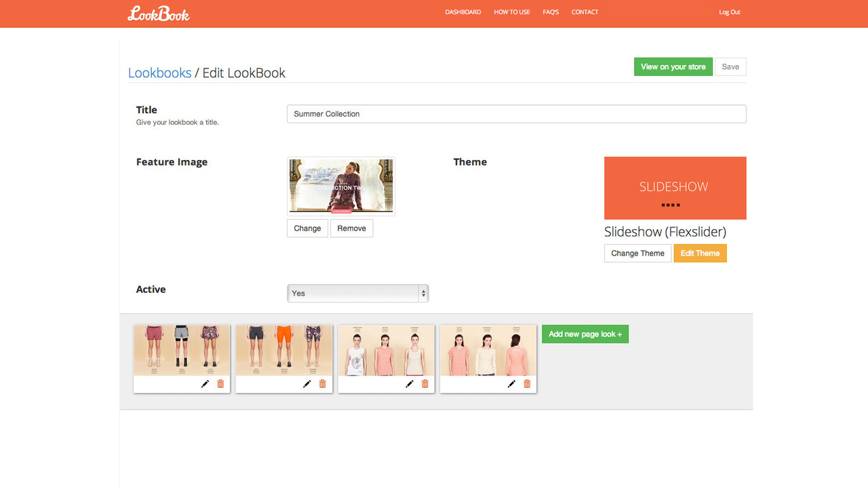Click inside the Title input field

(x=516, y=113)
